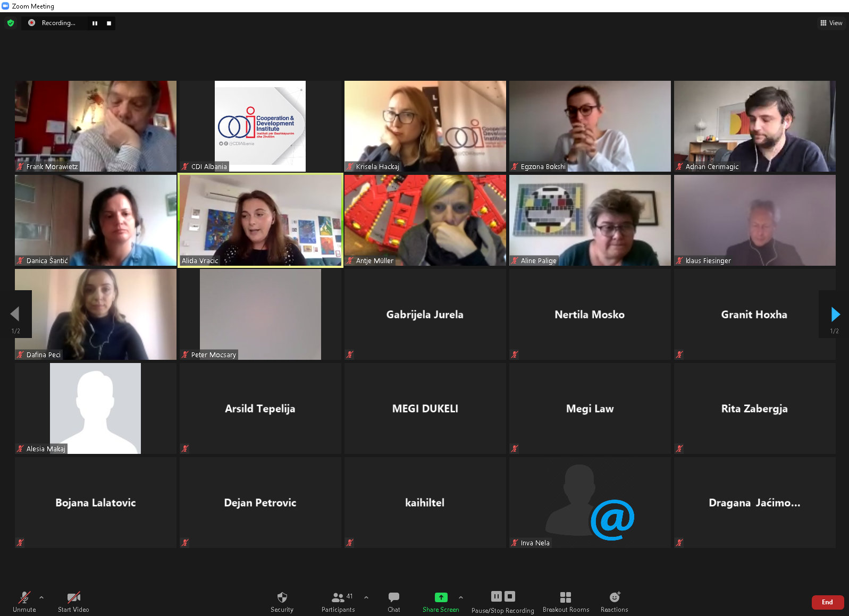Select Peter Mocsary tile
This screenshot has width=849, height=616.
tap(260, 314)
